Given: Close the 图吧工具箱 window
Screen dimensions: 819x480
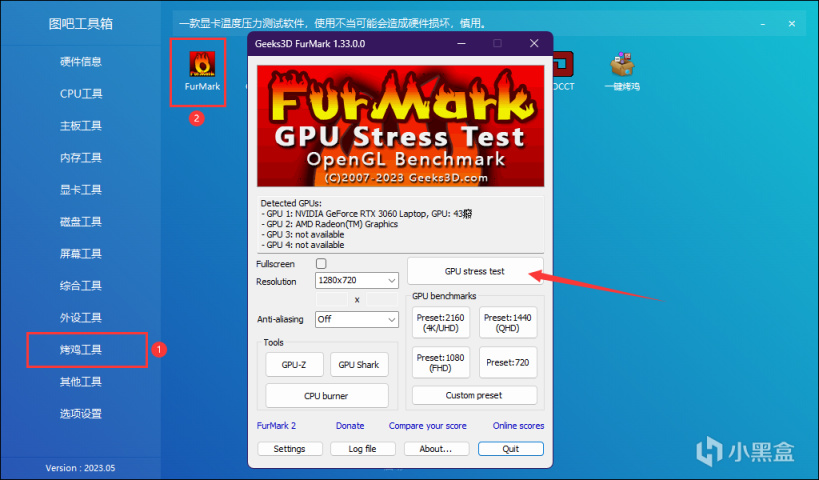Looking at the screenshot, I should (x=792, y=24).
